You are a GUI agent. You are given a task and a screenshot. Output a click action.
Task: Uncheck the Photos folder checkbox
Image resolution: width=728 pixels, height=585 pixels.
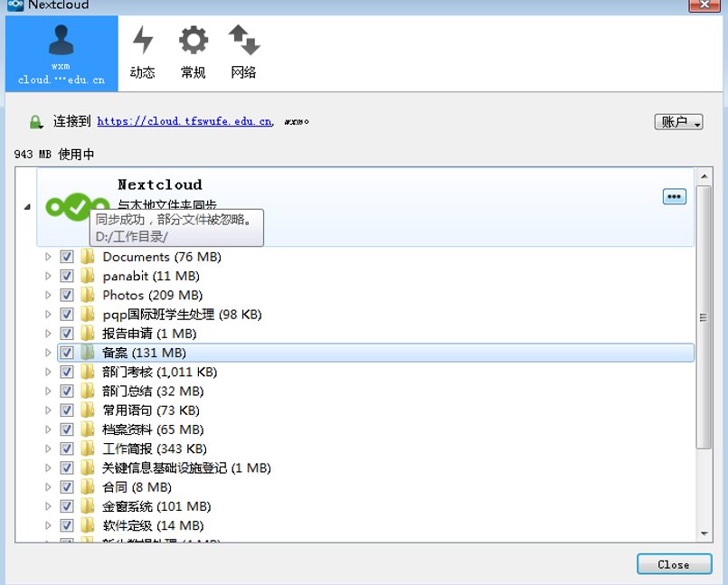coord(67,295)
